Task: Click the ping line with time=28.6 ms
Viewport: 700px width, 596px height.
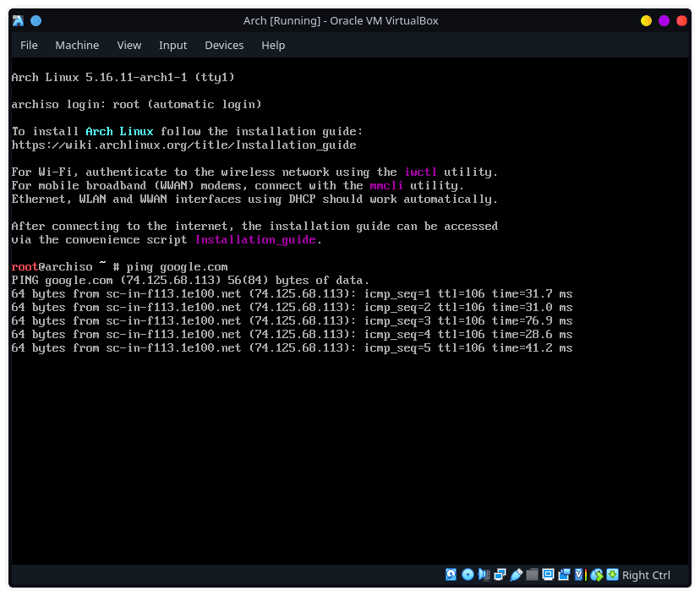Action: point(292,335)
